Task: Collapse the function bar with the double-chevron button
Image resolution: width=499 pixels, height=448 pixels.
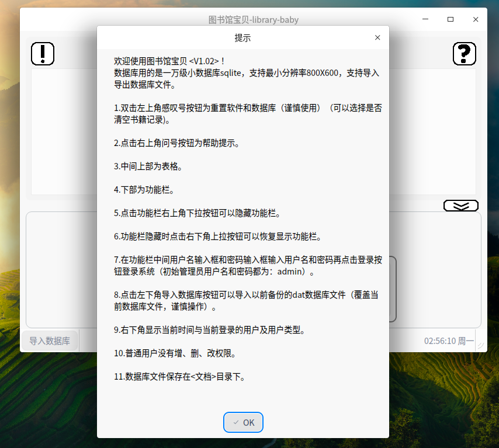Action: [x=460, y=206]
